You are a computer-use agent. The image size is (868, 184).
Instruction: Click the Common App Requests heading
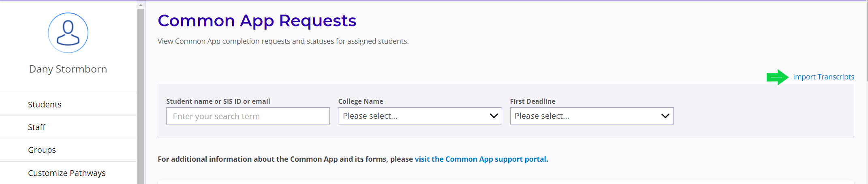point(257,21)
